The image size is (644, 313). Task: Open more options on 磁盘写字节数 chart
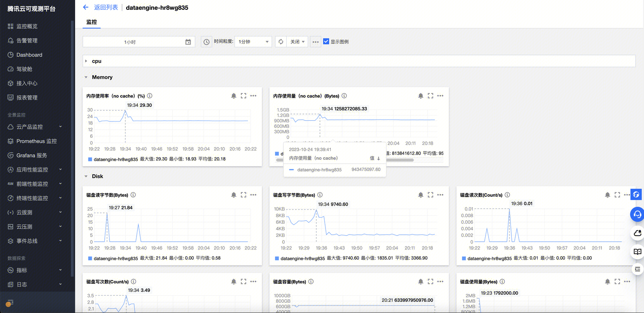click(440, 195)
